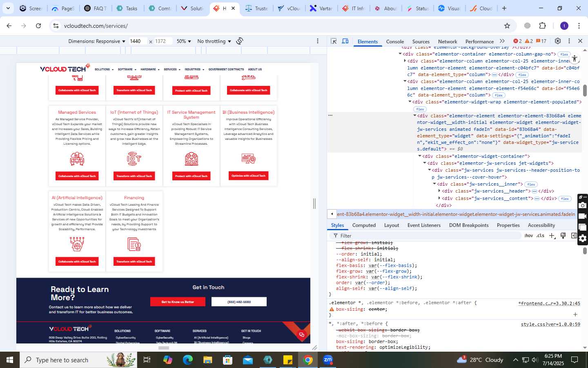Expand the jw-services__header div node

click(x=439, y=191)
